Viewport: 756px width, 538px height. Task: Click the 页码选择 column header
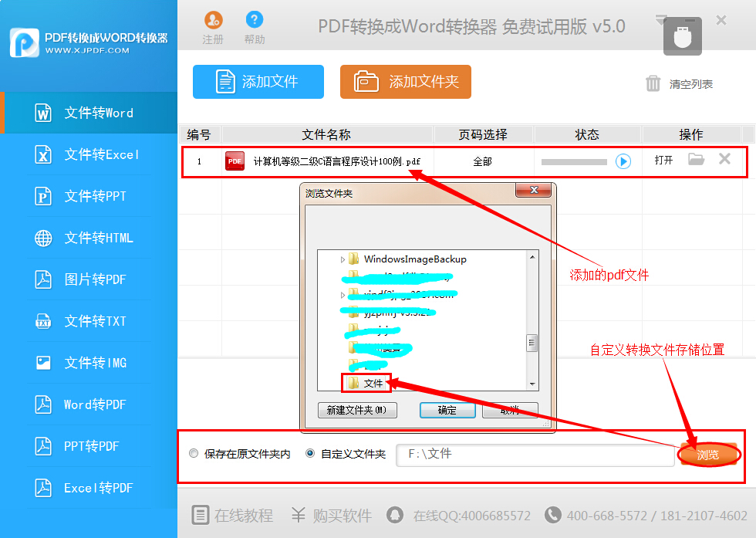tap(483, 134)
